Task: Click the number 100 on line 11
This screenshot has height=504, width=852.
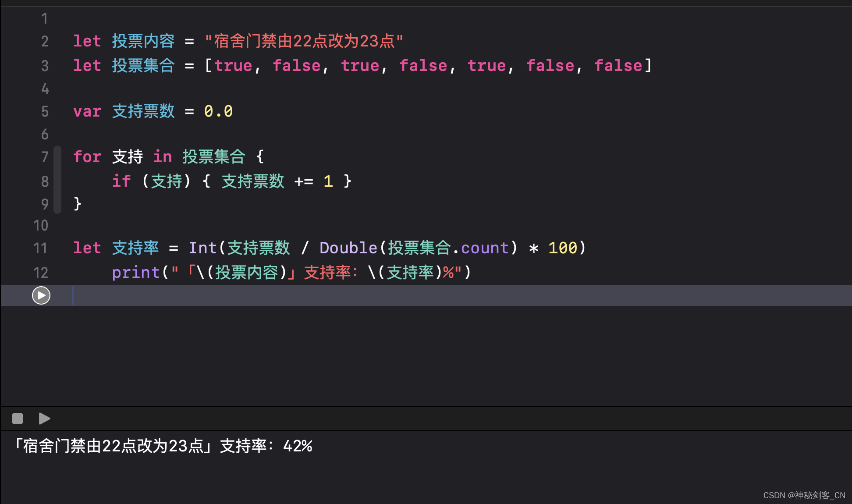Action: click(563, 248)
